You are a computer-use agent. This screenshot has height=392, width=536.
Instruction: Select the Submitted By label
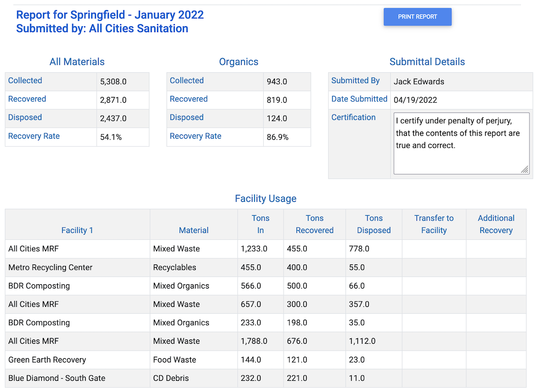pyautogui.click(x=355, y=81)
